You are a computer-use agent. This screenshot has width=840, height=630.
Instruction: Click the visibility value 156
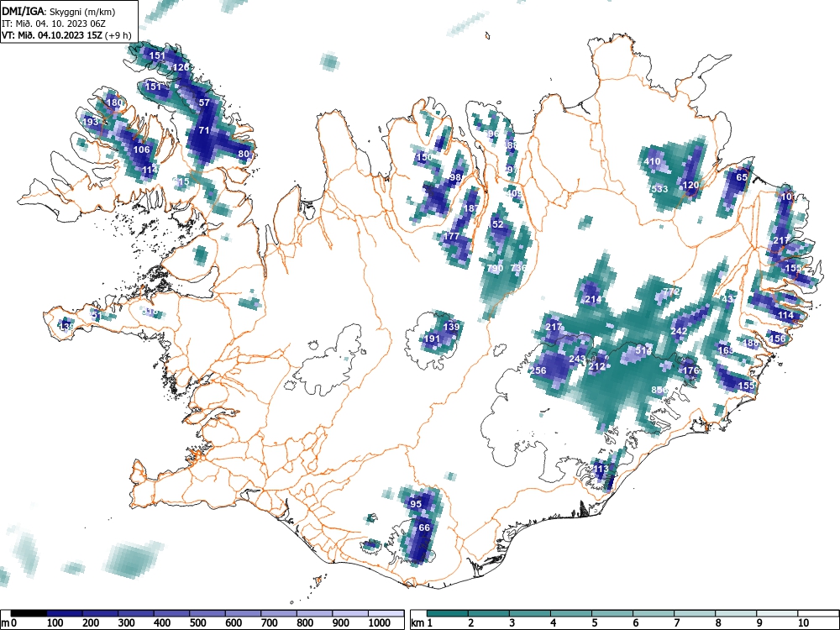(x=777, y=339)
